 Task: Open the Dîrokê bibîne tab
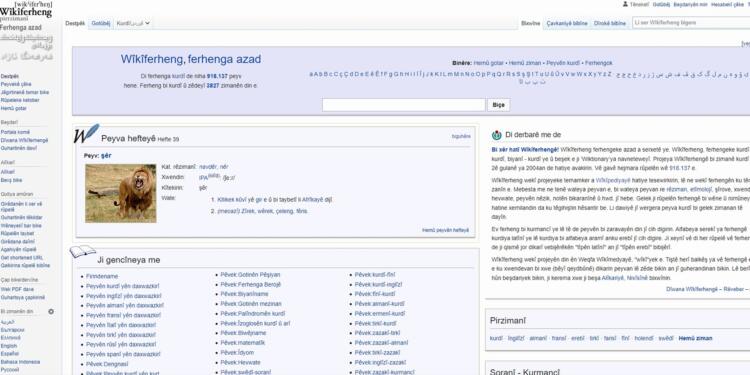[x=609, y=23]
